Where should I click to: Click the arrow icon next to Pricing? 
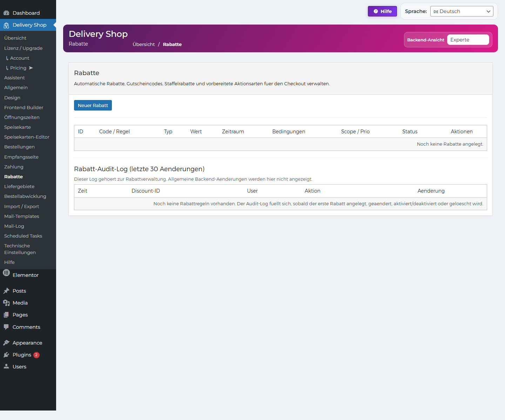pos(31,68)
